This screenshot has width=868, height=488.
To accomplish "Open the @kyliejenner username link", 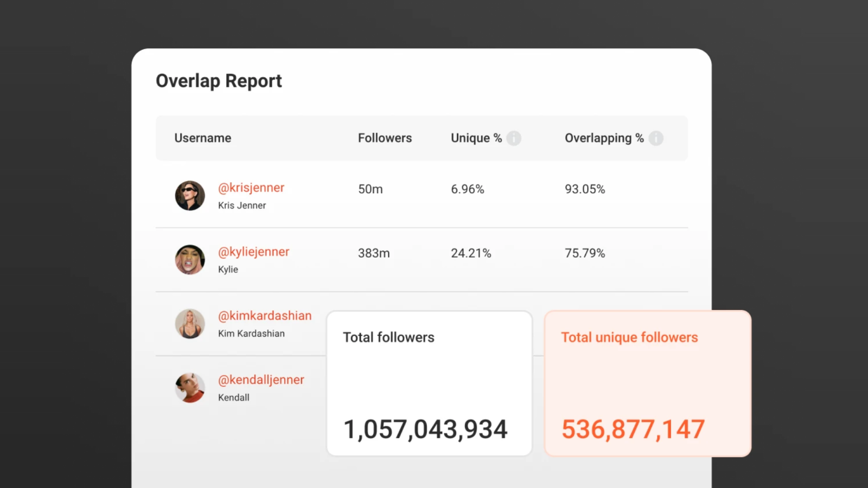I will (x=254, y=252).
